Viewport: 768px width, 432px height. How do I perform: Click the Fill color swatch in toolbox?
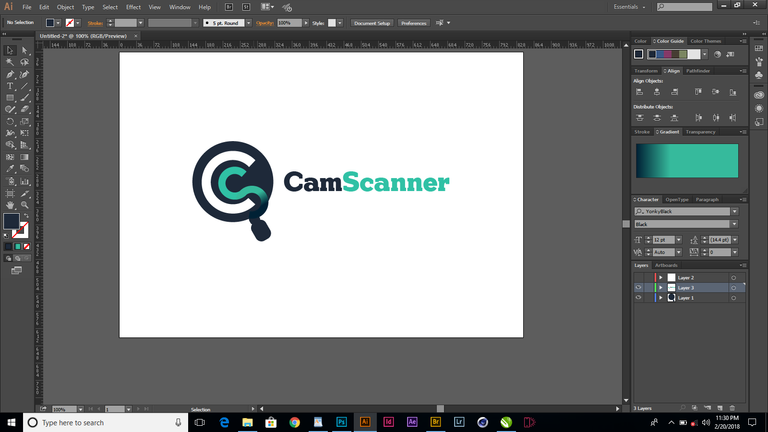click(11, 221)
